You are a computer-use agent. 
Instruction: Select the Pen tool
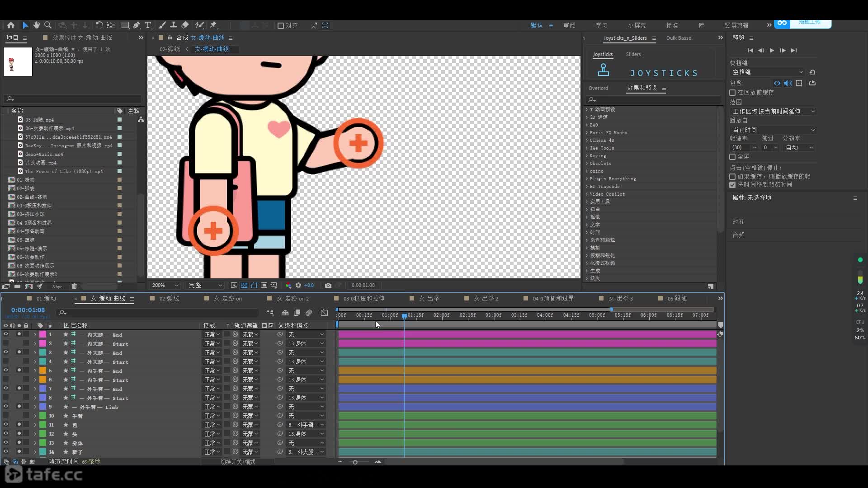pyautogui.click(x=137, y=25)
